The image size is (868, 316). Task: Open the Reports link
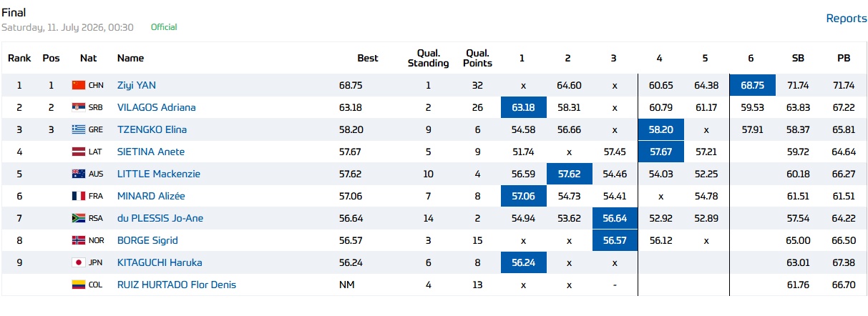coord(847,19)
